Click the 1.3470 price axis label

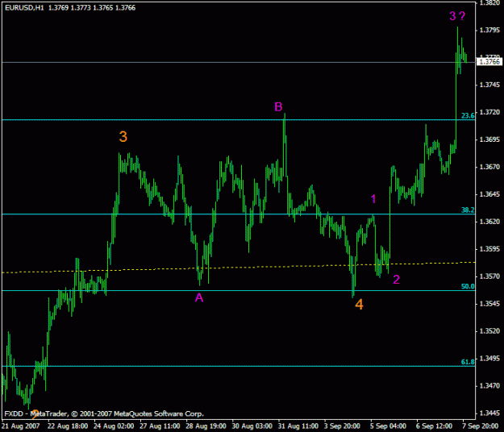click(489, 386)
